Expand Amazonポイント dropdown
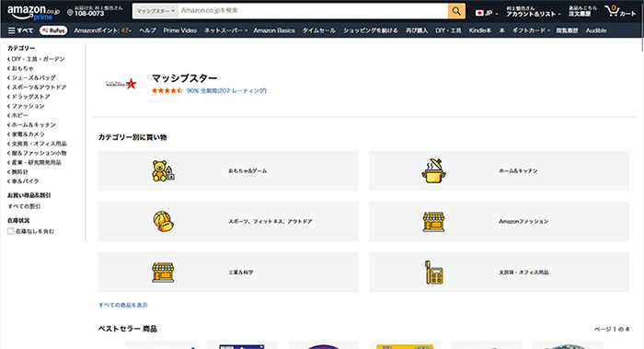The height and width of the screenshot is (349, 644). (102, 30)
